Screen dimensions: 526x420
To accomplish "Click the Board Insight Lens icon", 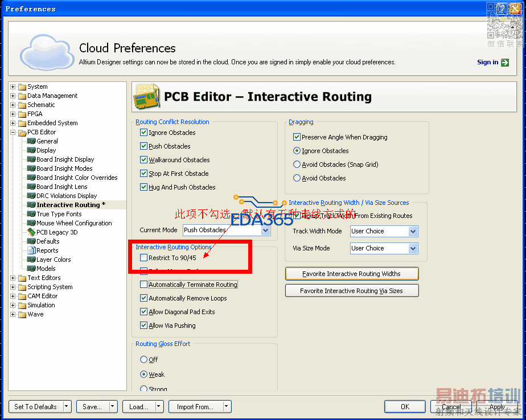I will click(31, 187).
